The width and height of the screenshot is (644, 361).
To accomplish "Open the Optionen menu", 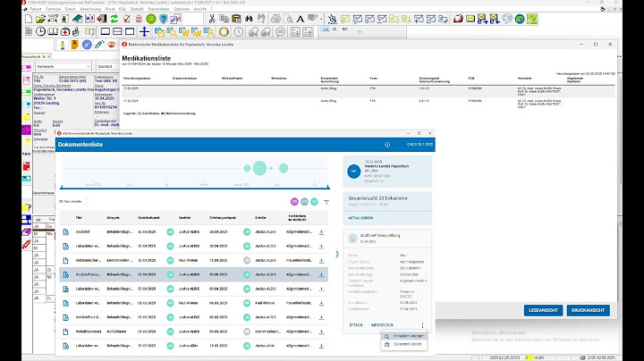I will (182, 9).
